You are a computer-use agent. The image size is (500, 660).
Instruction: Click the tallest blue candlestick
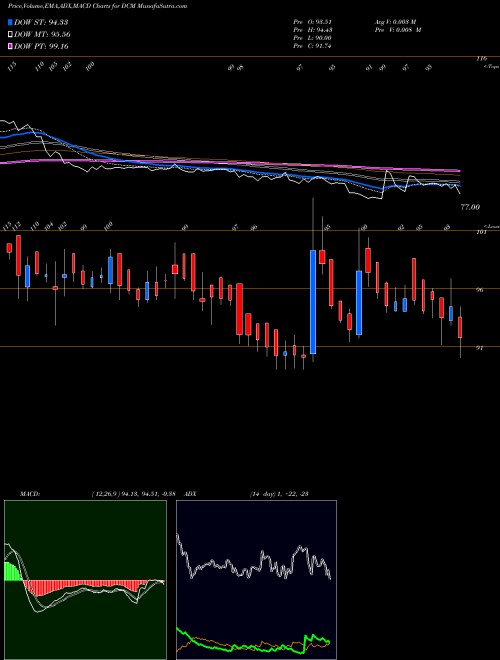(313, 302)
